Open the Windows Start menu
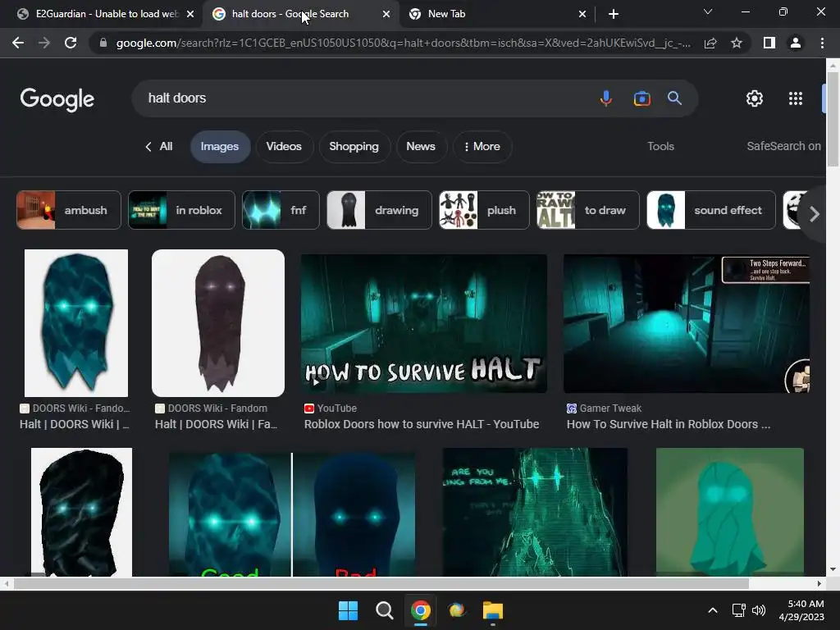Viewport: 840px width, 630px height. click(348, 610)
